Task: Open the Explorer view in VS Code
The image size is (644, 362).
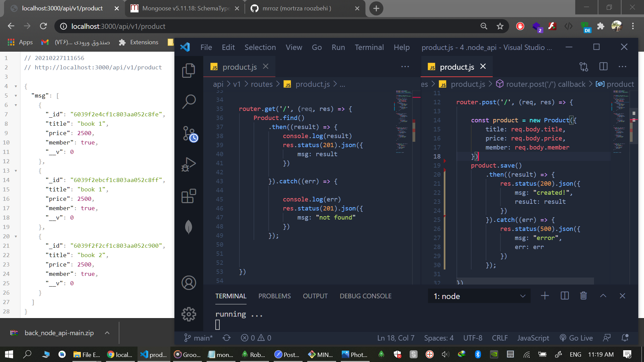Action: coord(189,70)
